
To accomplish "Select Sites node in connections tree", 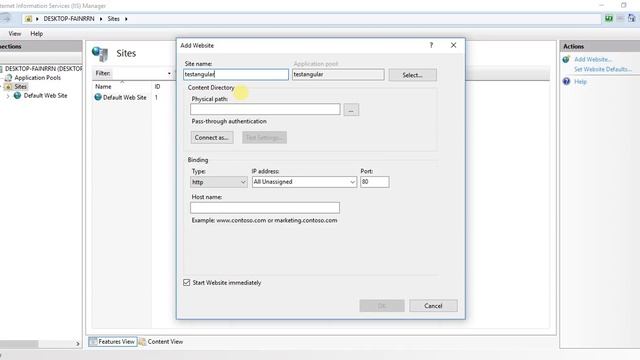I will click(x=20, y=87).
